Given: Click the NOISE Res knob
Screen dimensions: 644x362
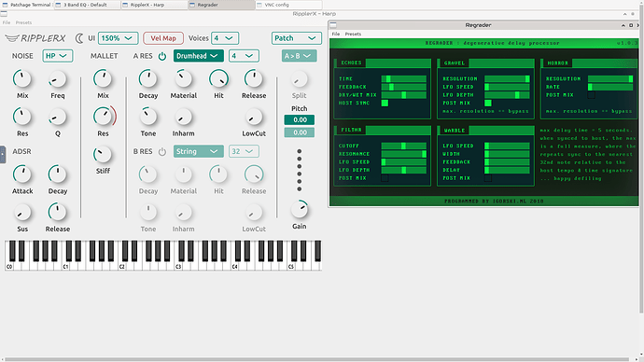Looking at the screenshot, I should [22, 117].
